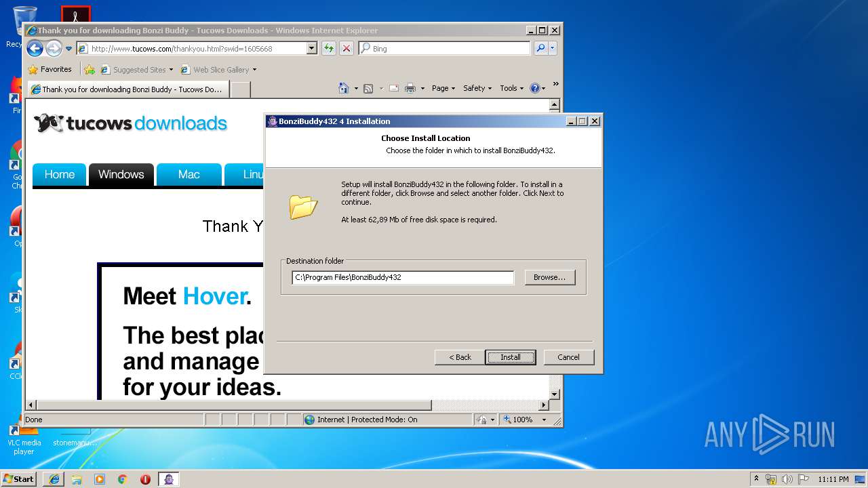This screenshot has height=488, width=868.
Task: Show hidden system tray icons
Action: point(756,479)
